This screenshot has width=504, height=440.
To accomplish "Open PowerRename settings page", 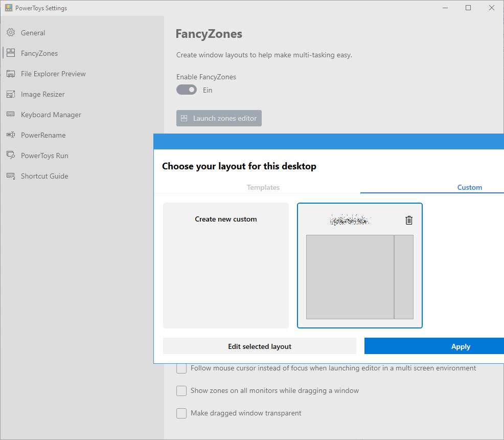I will (x=43, y=135).
